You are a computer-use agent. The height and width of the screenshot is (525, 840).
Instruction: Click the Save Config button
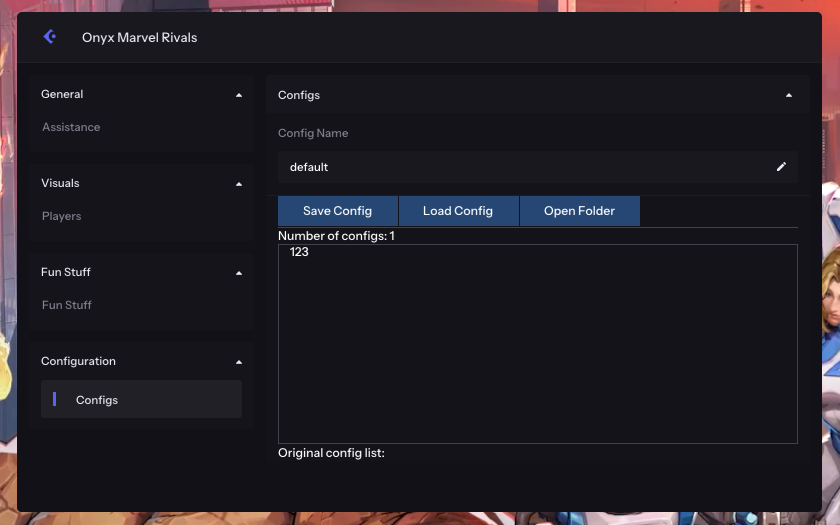coord(338,211)
